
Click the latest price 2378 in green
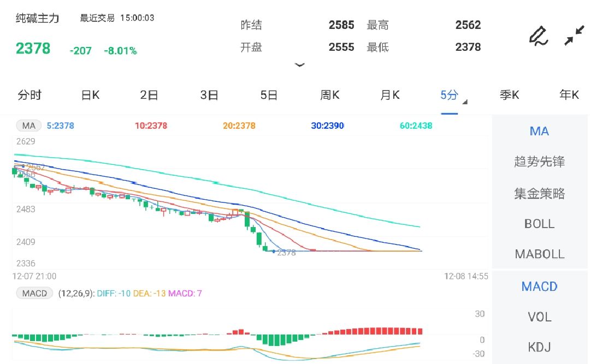pyautogui.click(x=33, y=49)
